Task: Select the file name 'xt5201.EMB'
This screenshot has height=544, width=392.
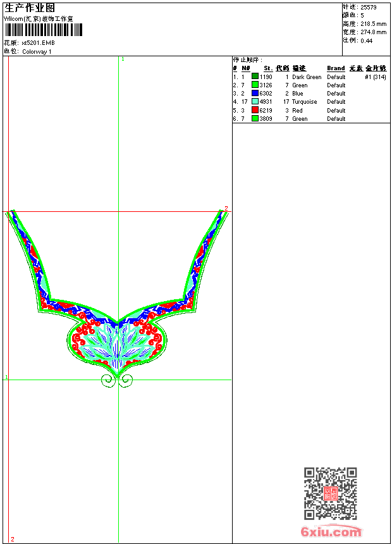Action: (x=38, y=43)
